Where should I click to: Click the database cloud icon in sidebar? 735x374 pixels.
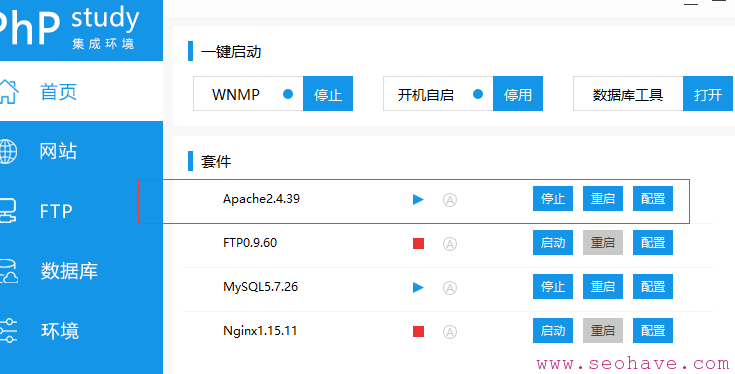(x=8, y=271)
